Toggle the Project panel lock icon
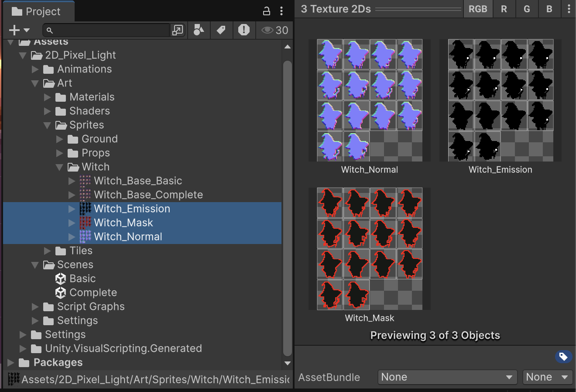 click(266, 11)
